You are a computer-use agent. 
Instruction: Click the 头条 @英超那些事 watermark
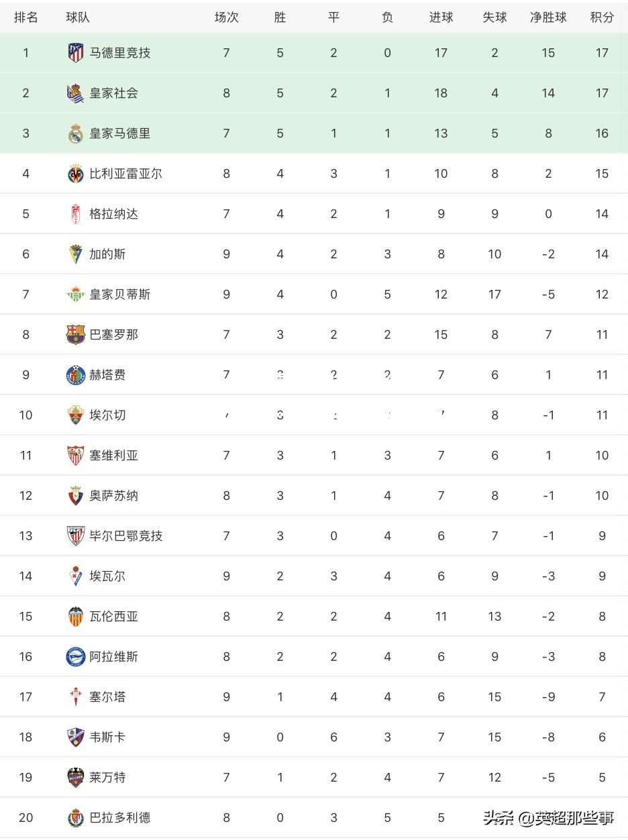[x=548, y=817]
